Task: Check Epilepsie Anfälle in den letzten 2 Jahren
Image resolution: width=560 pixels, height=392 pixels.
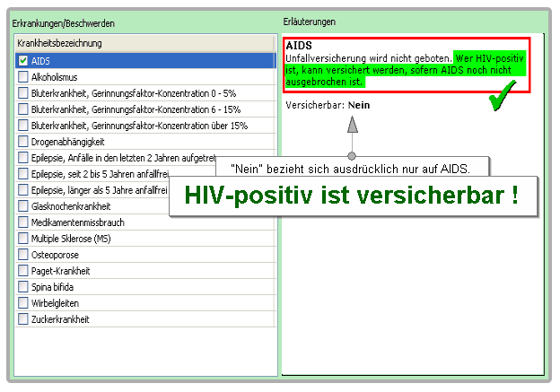Action: (x=23, y=158)
